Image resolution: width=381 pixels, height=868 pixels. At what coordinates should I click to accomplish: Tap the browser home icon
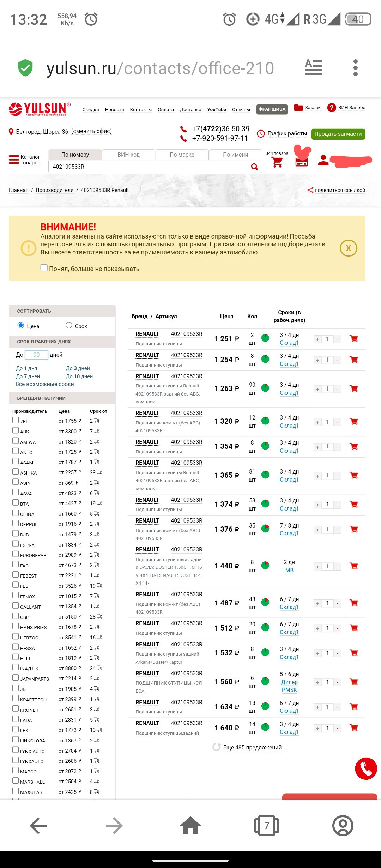[190, 825]
